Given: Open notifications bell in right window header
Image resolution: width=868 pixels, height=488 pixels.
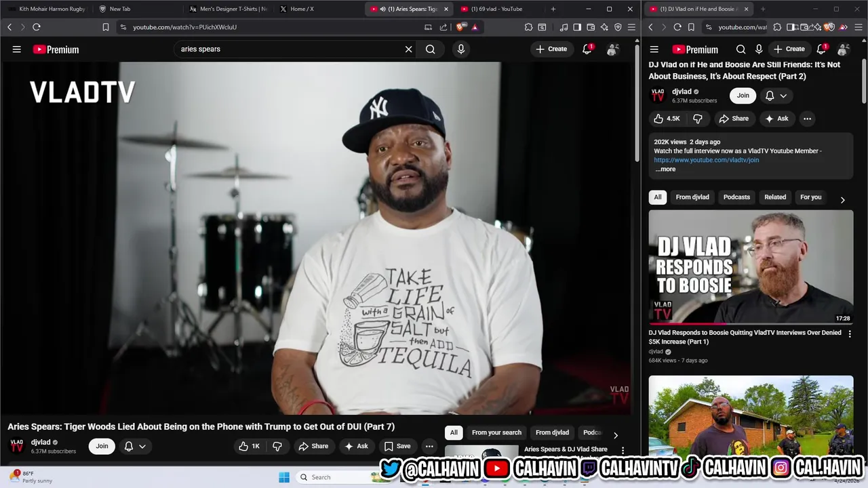Looking at the screenshot, I should (x=822, y=49).
